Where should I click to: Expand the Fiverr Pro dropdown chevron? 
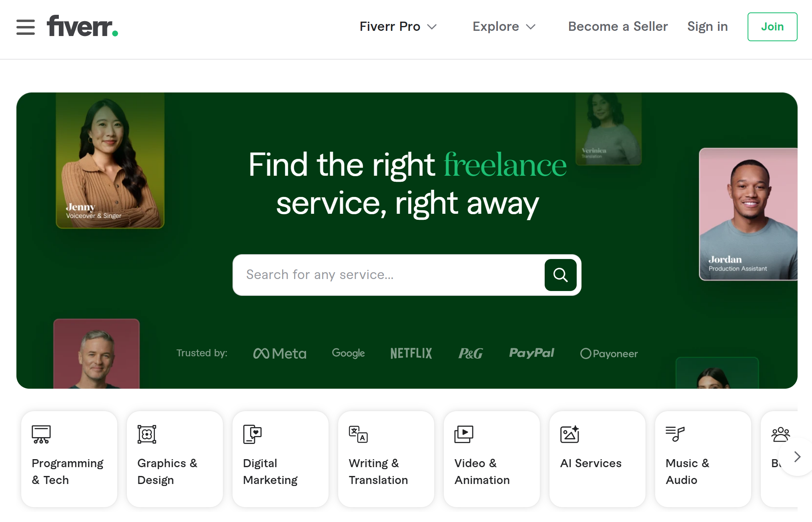point(433,27)
